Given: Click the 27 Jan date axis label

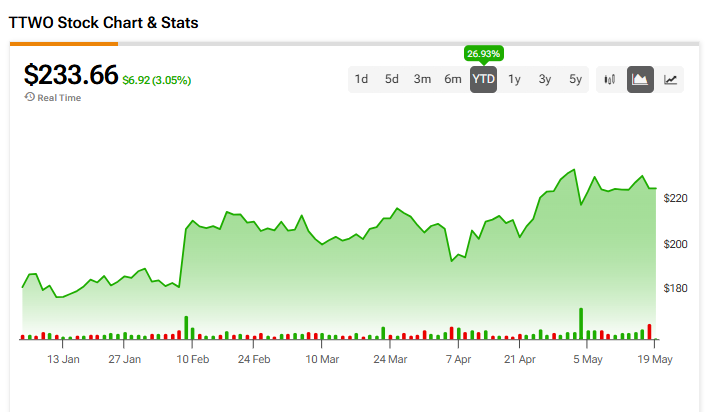Looking at the screenshot, I should [x=124, y=359].
